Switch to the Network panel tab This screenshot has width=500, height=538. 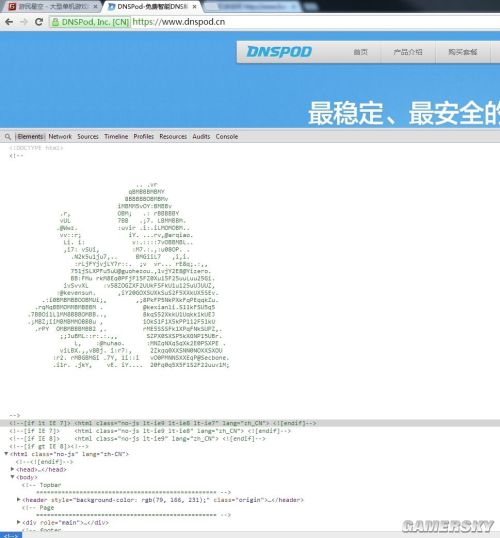coord(60,137)
